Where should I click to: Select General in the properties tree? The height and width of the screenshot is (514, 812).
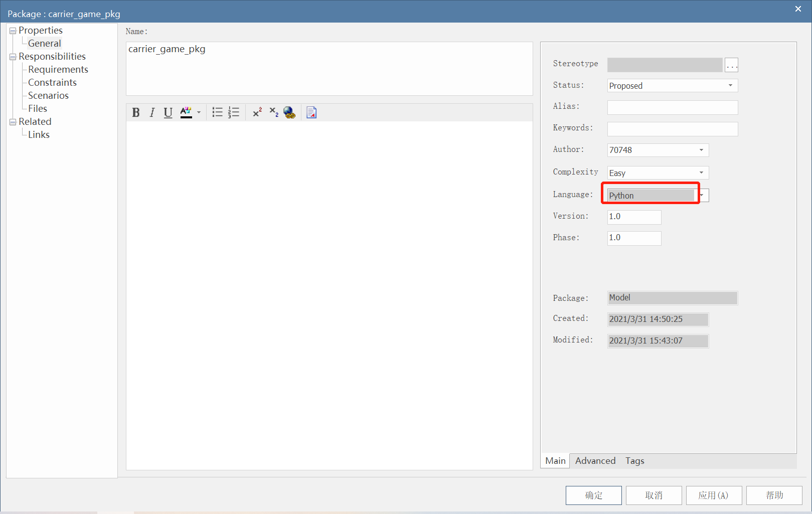coord(45,44)
